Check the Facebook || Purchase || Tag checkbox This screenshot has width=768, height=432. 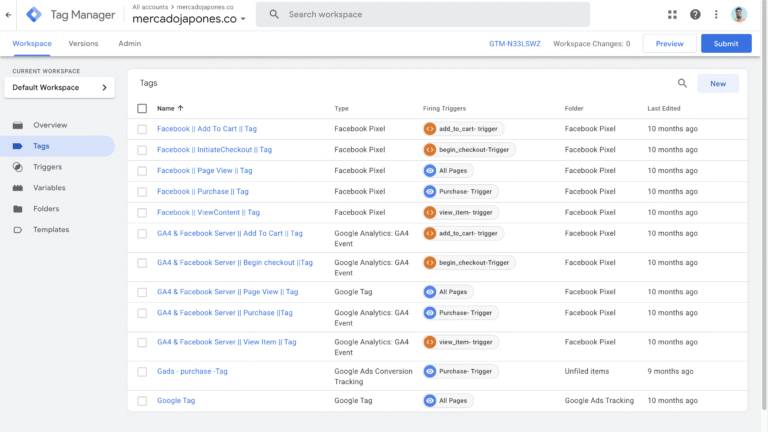pos(142,191)
